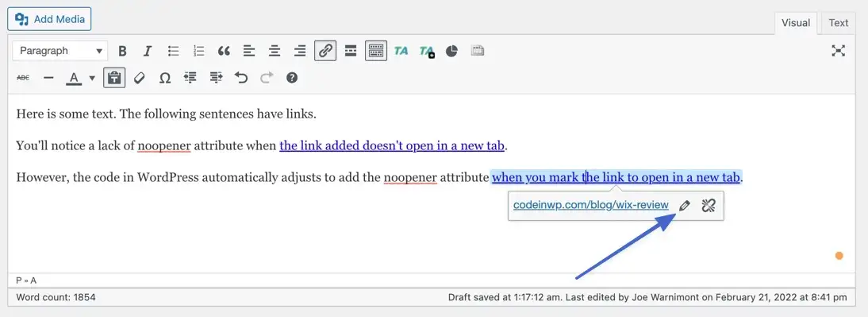Open the codeinwp.com/blog/wix-review link
The width and height of the screenshot is (868, 317).
pyautogui.click(x=590, y=205)
